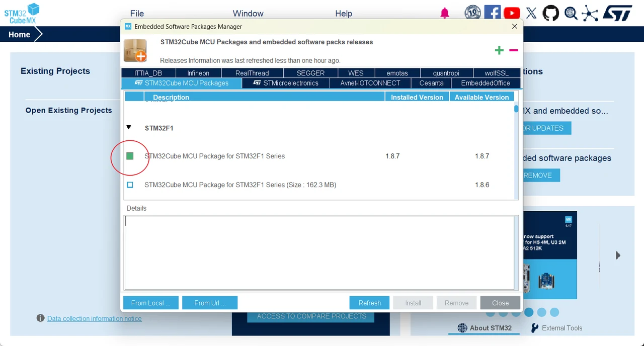Select the highlighted carousel dot indicator
This screenshot has height=346, width=644.
(529, 312)
